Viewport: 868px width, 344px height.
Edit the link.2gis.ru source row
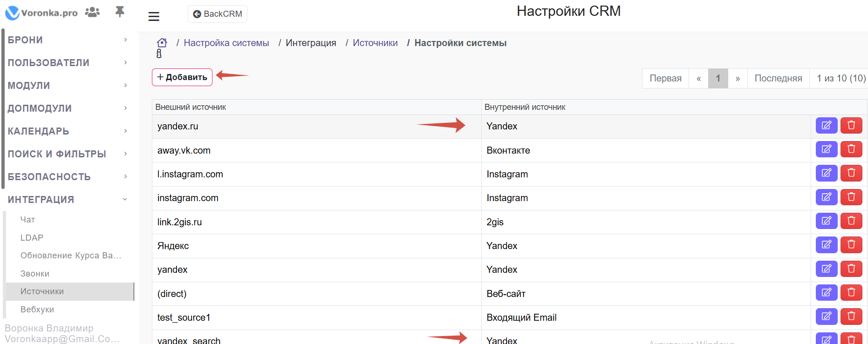click(x=826, y=221)
